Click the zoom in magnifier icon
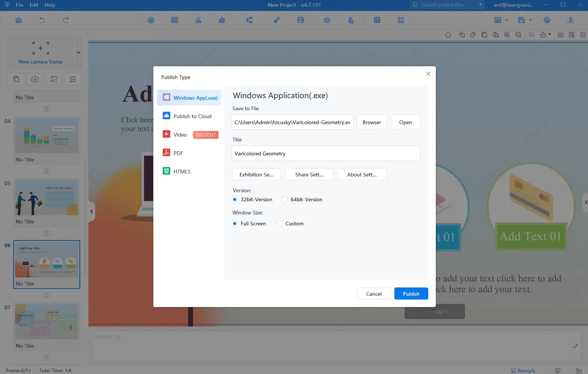This screenshot has width=588, height=374. [x=507, y=35]
